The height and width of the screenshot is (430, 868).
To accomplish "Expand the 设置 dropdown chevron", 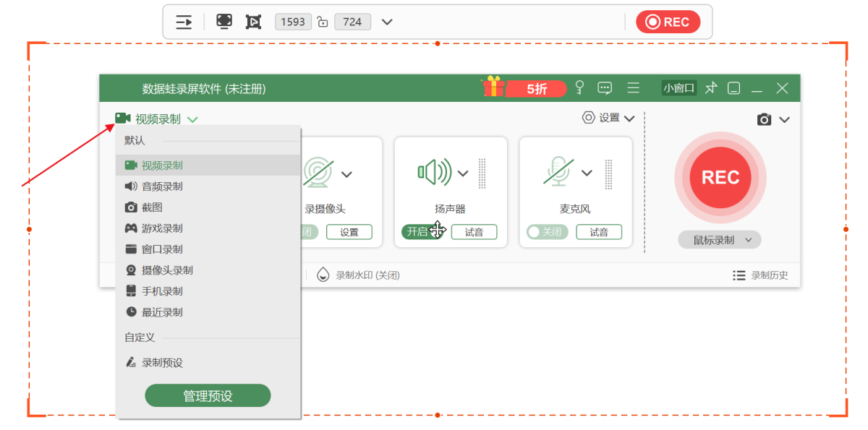I will 629,119.
